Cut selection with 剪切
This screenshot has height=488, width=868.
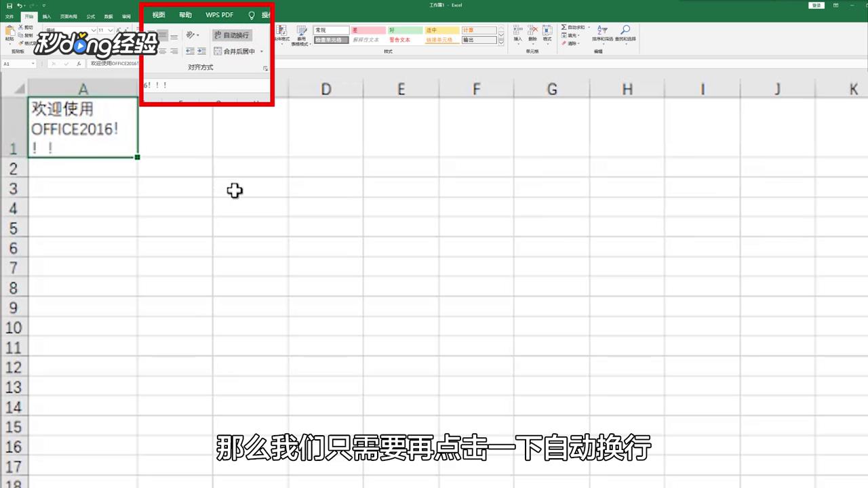(26, 28)
